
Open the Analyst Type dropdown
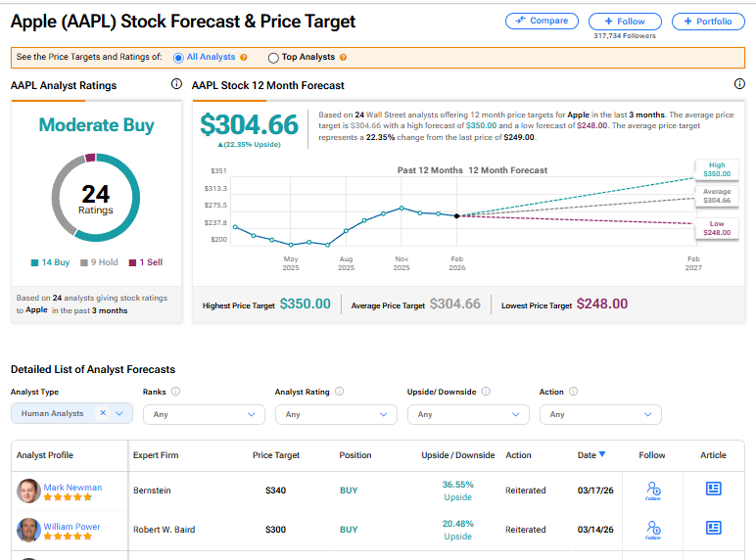tap(120, 413)
